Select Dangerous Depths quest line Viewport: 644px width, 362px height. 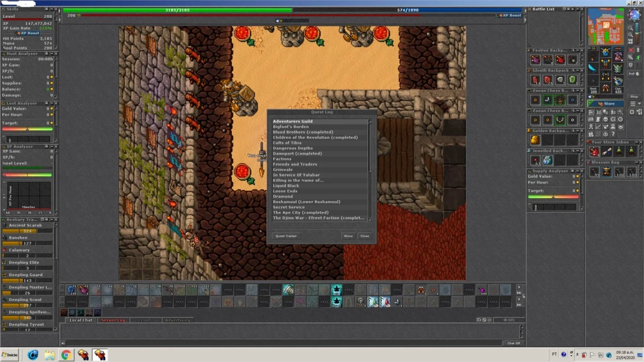(320, 148)
